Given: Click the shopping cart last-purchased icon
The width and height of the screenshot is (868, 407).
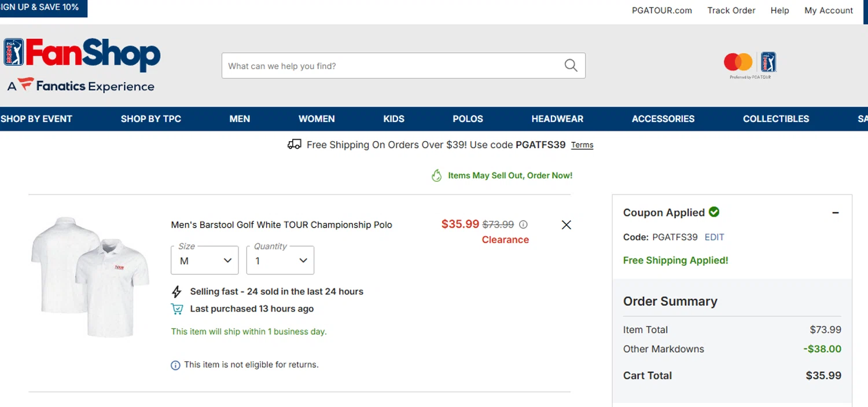Looking at the screenshot, I should coord(177,309).
